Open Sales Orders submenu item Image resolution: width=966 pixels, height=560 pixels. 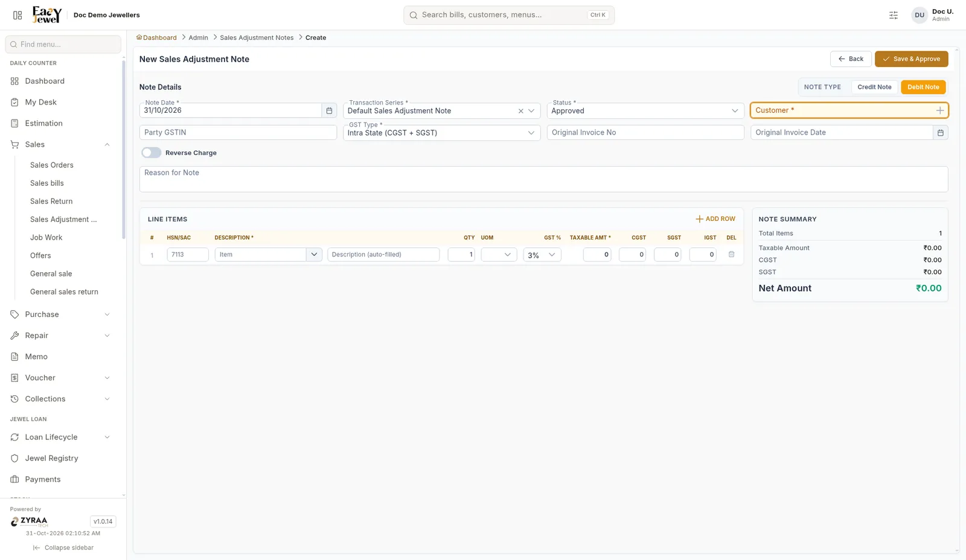(x=52, y=165)
